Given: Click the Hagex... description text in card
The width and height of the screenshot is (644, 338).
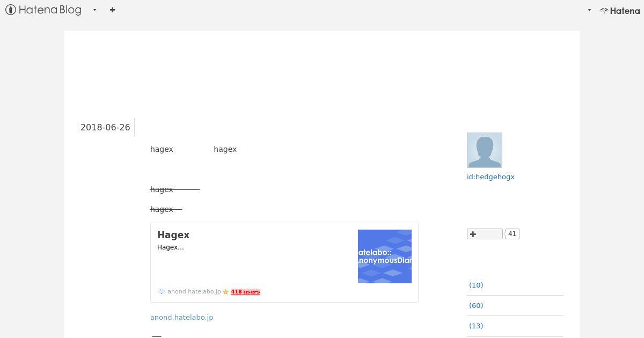Looking at the screenshot, I should [x=171, y=247].
